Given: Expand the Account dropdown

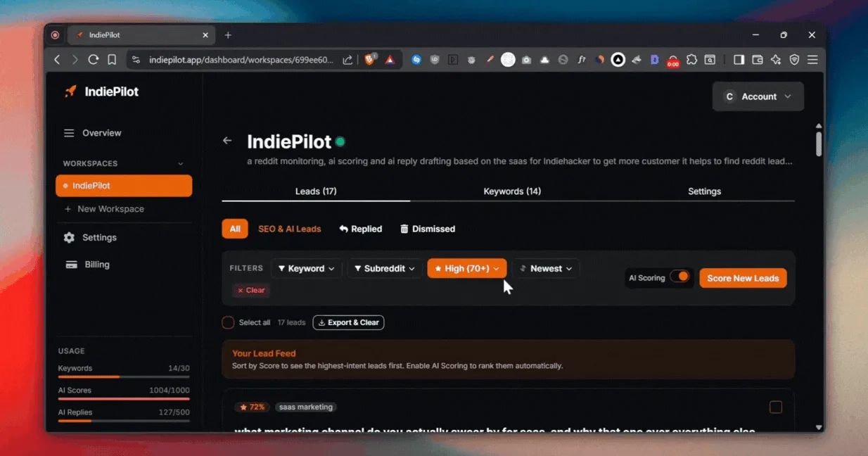Looking at the screenshot, I should [x=758, y=96].
